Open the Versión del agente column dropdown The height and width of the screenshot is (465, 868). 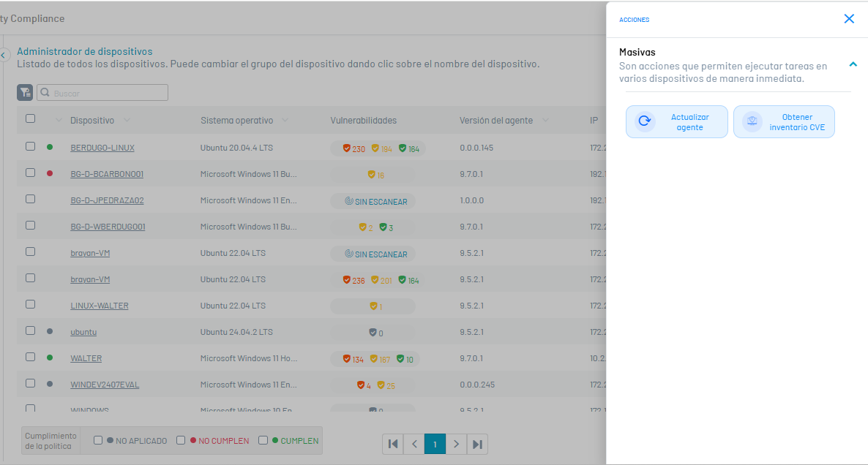tap(545, 121)
